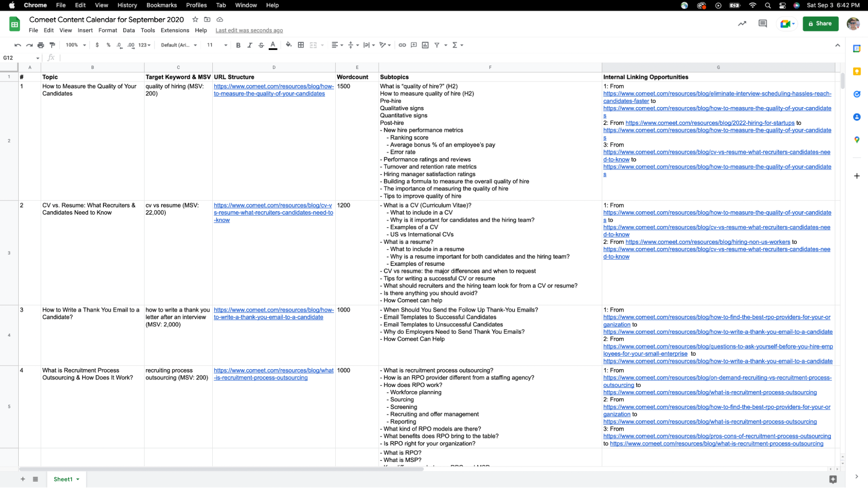Click hiring-non-us-workers blog link
This screenshot has width=868, height=488.
[x=708, y=242]
